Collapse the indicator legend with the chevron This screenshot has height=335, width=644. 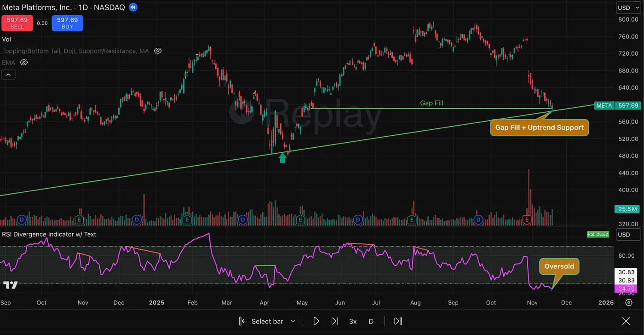[9, 74]
